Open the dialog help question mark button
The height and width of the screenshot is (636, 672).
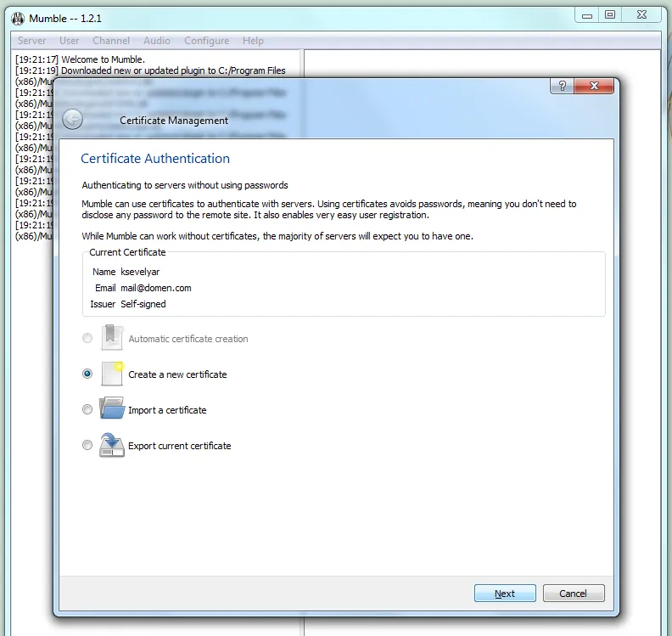coord(563,86)
